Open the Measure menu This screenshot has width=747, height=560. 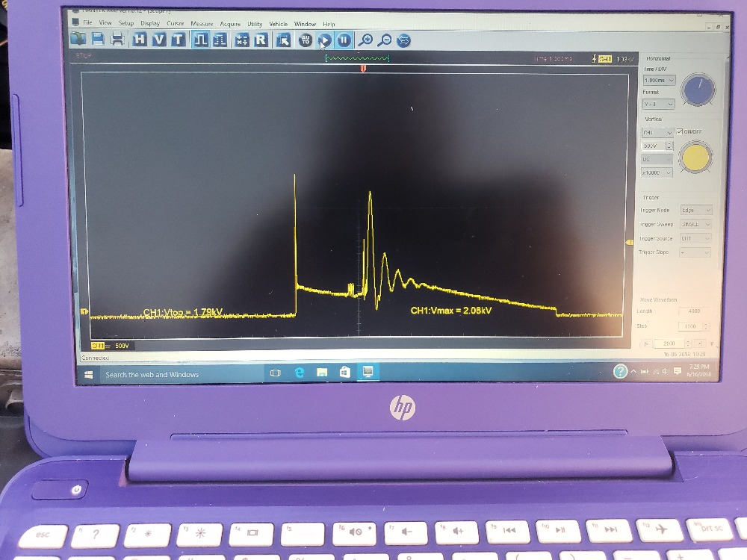pos(202,24)
